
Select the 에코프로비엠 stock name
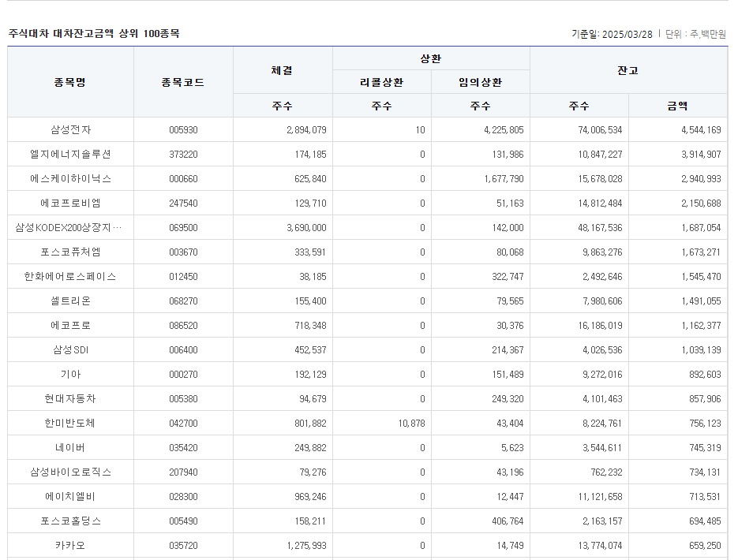70,203
